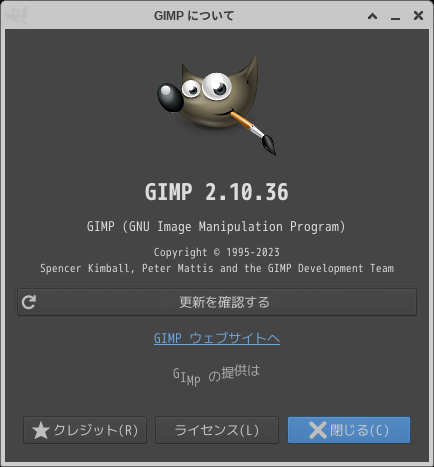Close the window with title bar X
The image size is (434, 467).
(418, 15)
